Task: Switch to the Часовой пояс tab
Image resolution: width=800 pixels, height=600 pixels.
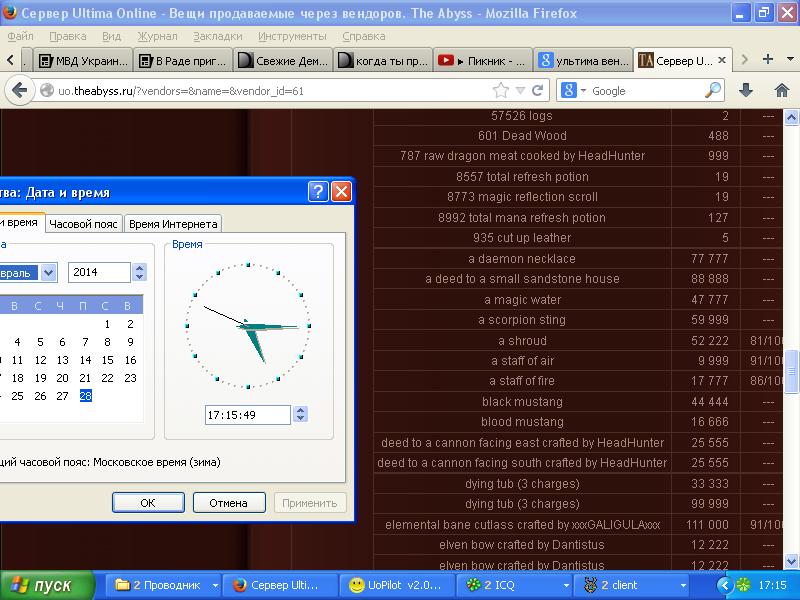Action: point(84,224)
